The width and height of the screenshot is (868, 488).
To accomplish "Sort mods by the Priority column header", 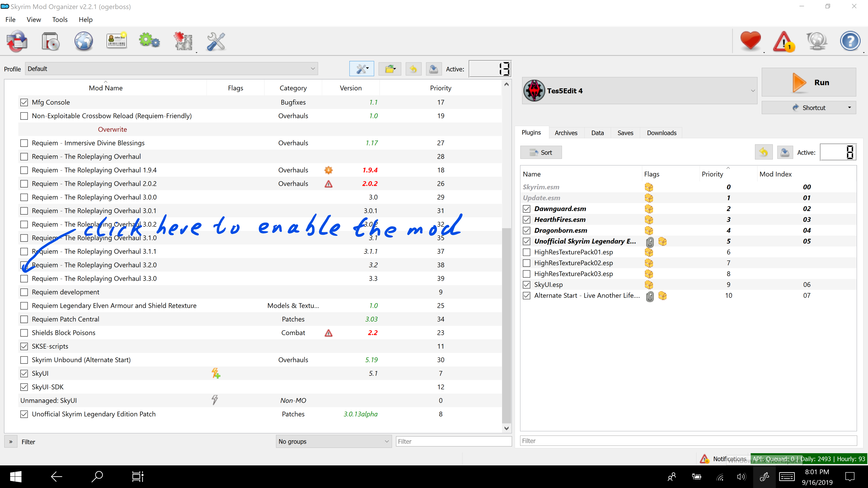I will point(440,88).
